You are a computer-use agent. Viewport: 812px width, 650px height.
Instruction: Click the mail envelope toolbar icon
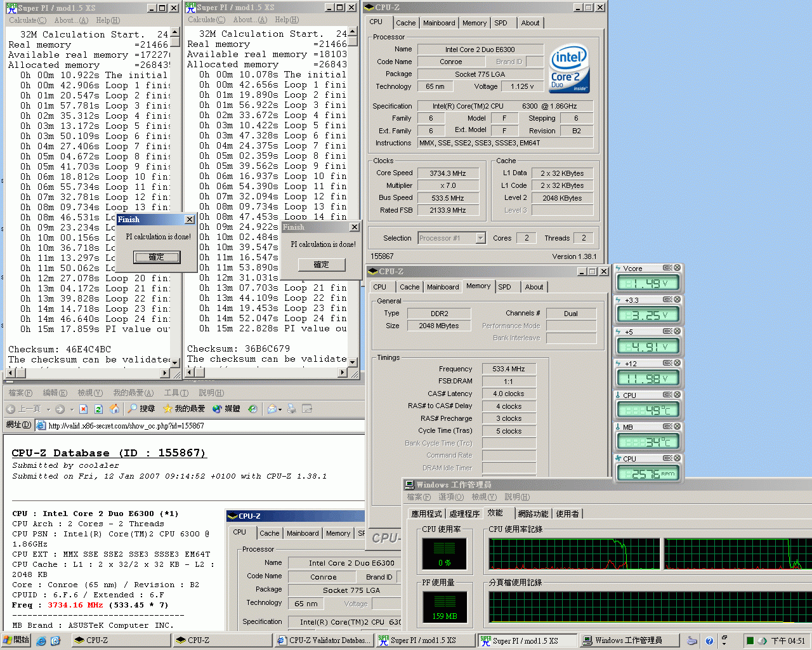coord(272,409)
